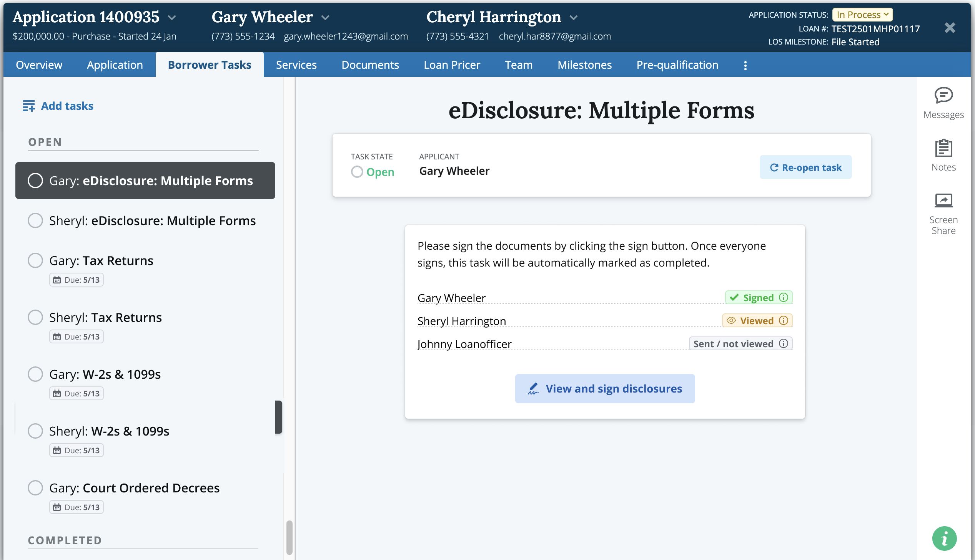Expand the Application 1400935 dropdown chevron
Screen dimensions: 975x560
click(172, 17)
